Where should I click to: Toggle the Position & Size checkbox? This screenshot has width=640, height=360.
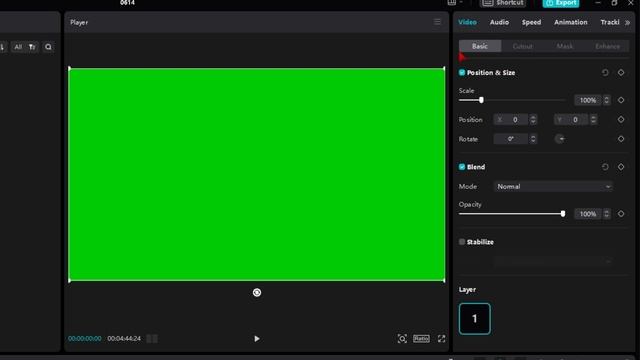462,73
